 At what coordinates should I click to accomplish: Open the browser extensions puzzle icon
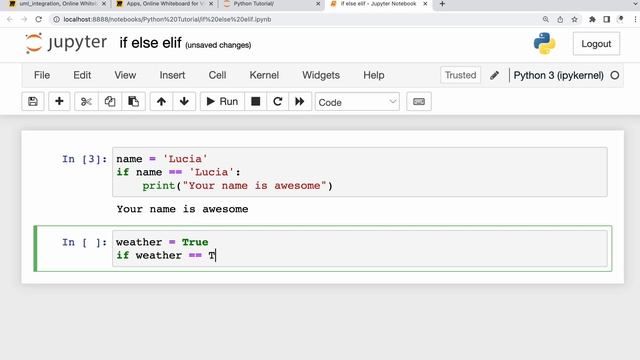tap(592, 19)
